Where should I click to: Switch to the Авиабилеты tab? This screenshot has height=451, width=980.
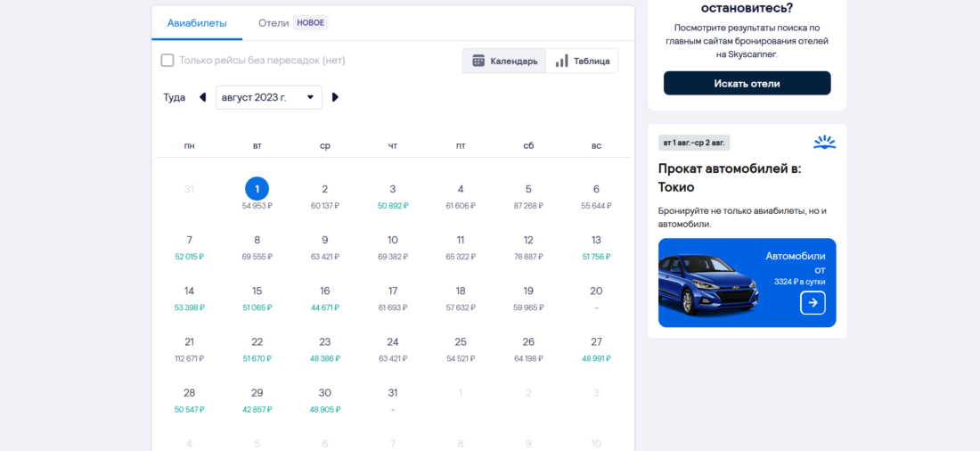coord(197,23)
